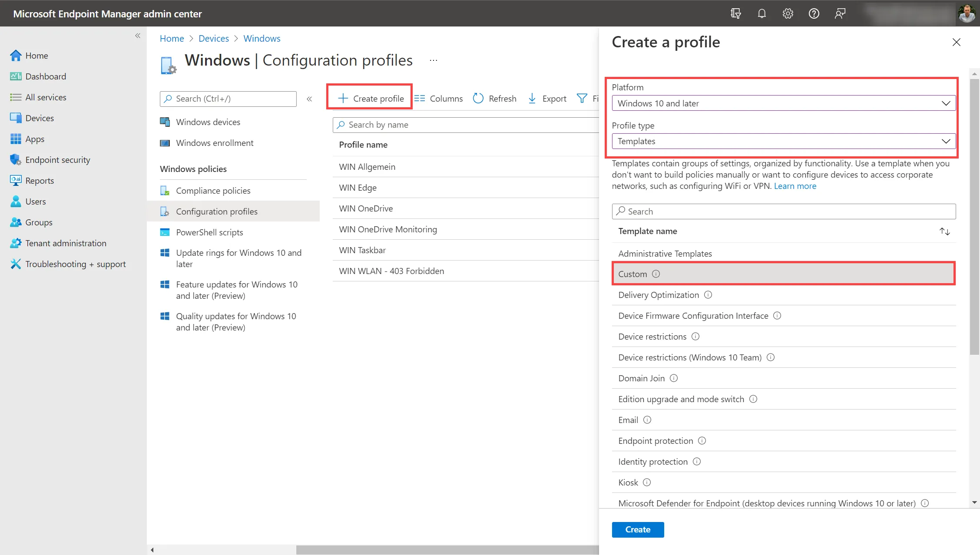
Task: Open the notifications bell
Action: [761, 13]
